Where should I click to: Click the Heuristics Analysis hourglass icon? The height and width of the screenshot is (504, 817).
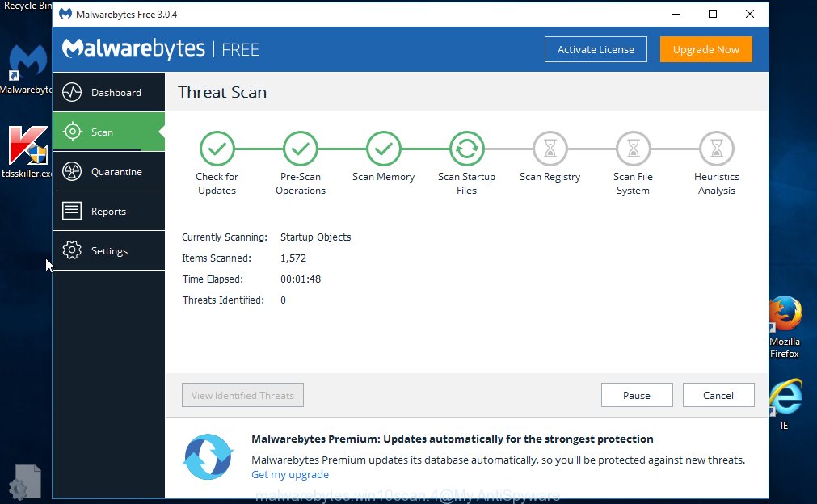717,149
